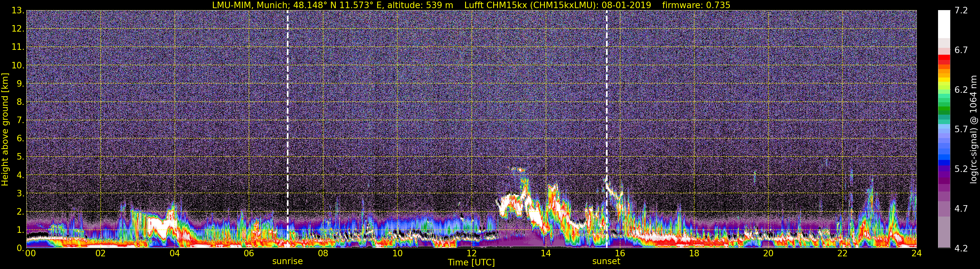This screenshot has width=980, height=269.
Task: Click the time axis tick '22'
Action: point(842,254)
